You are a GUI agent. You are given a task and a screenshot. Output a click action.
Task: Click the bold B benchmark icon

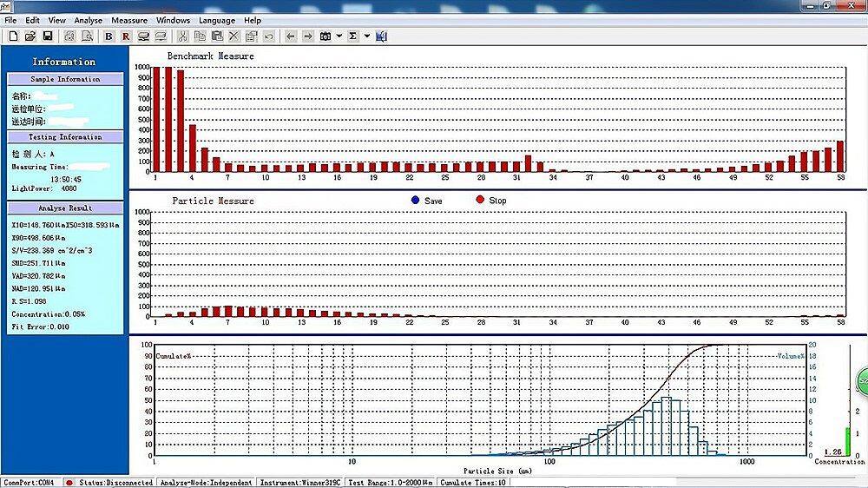point(108,36)
